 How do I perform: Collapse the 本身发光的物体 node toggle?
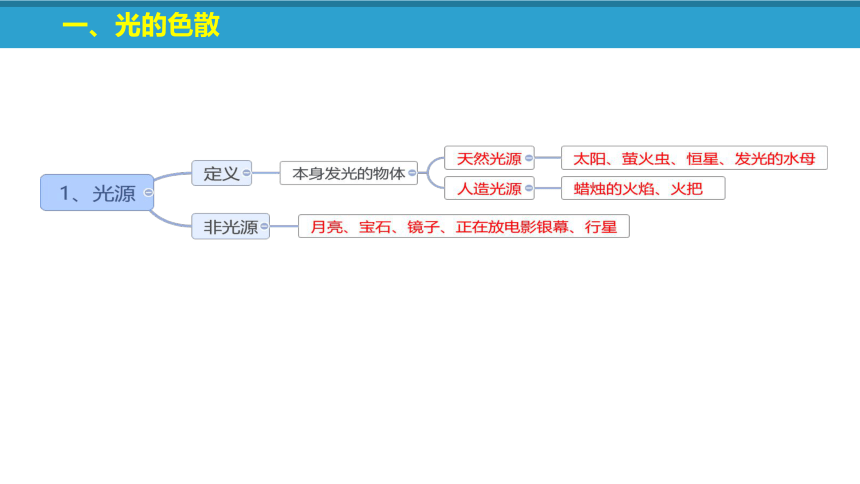(412, 173)
